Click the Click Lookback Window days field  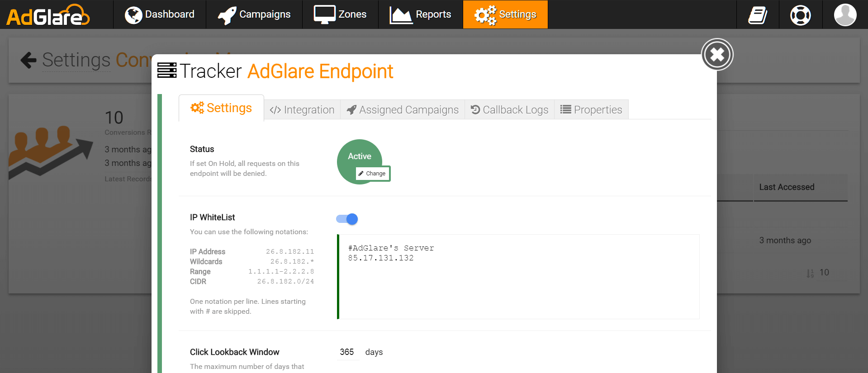347,352
